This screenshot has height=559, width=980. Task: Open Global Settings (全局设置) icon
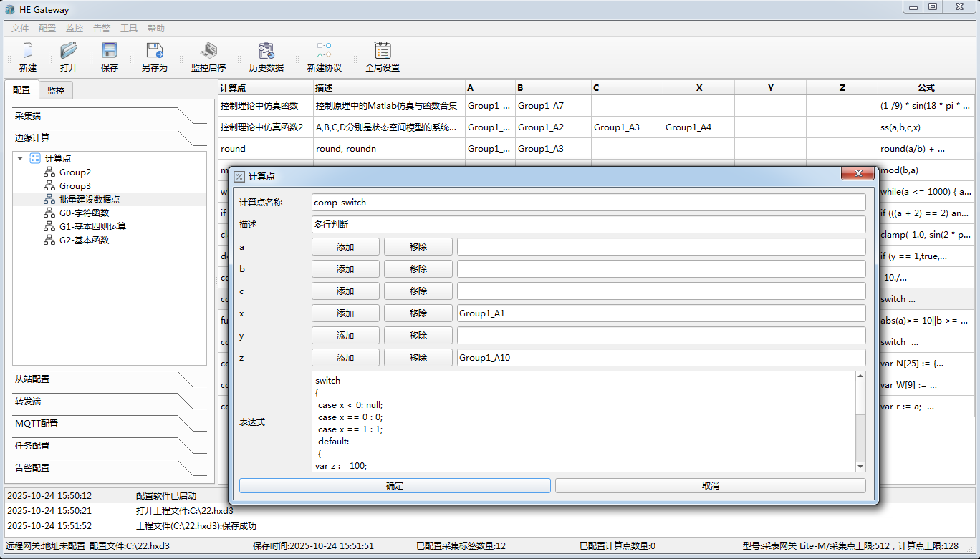(x=383, y=51)
